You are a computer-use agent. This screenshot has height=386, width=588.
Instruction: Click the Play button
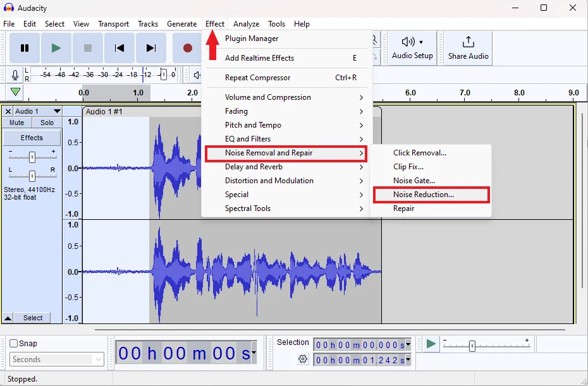click(55, 47)
